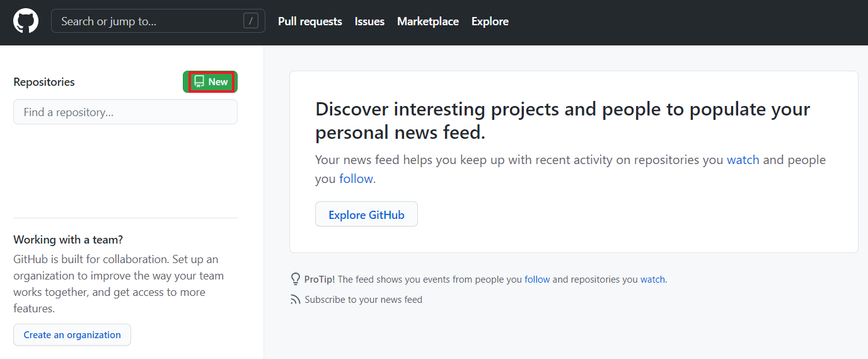Click the 'Discover interesting projects' headline
This screenshot has width=868, height=359.
tap(563, 121)
